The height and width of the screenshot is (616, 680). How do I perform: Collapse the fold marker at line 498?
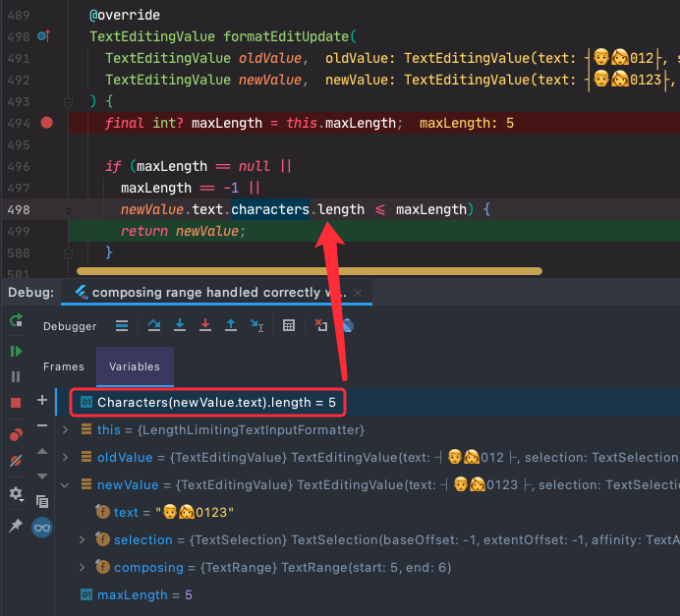point(68,210)
